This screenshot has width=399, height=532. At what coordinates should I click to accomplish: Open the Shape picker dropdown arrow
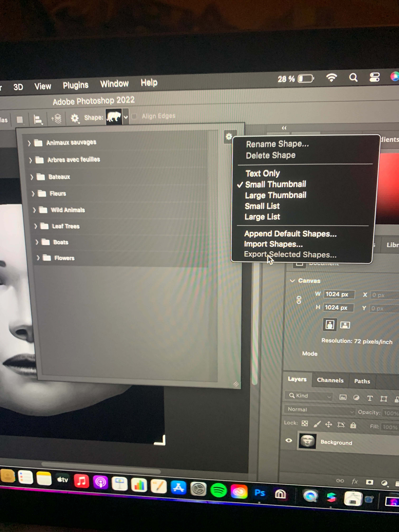125,117
